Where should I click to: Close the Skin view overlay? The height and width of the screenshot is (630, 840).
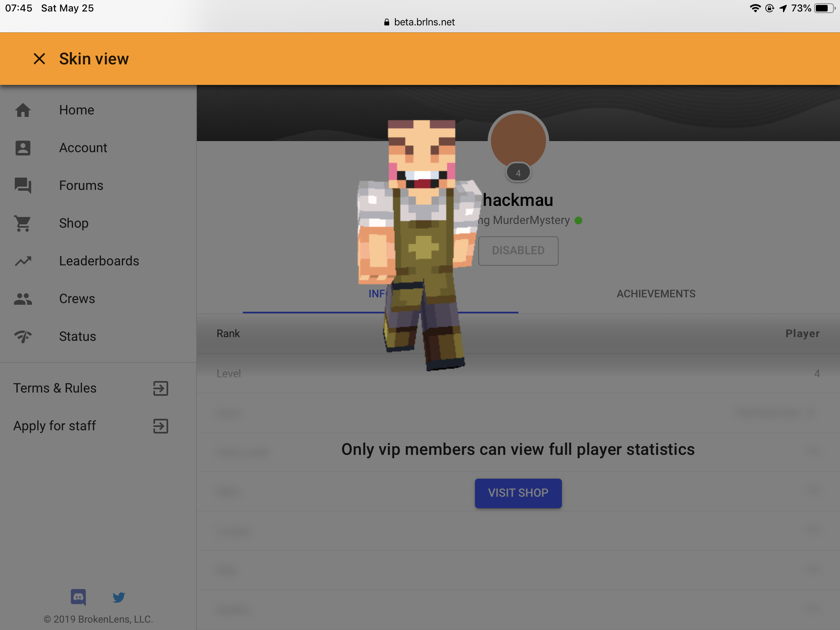pyautogui.click(x=39, y=59)
